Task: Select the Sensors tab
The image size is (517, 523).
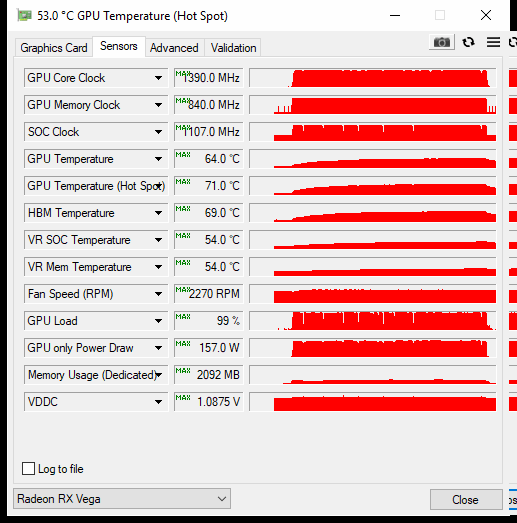Action: (119, 46)
